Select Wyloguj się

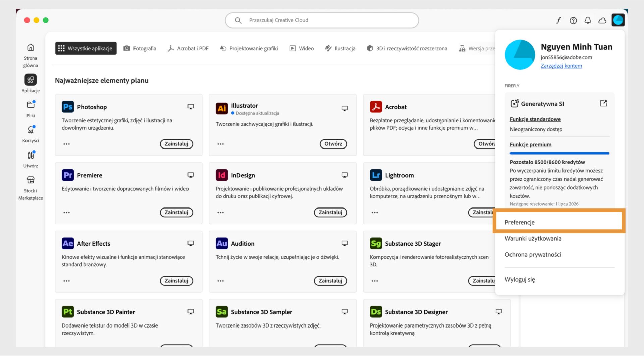[520, 279]
